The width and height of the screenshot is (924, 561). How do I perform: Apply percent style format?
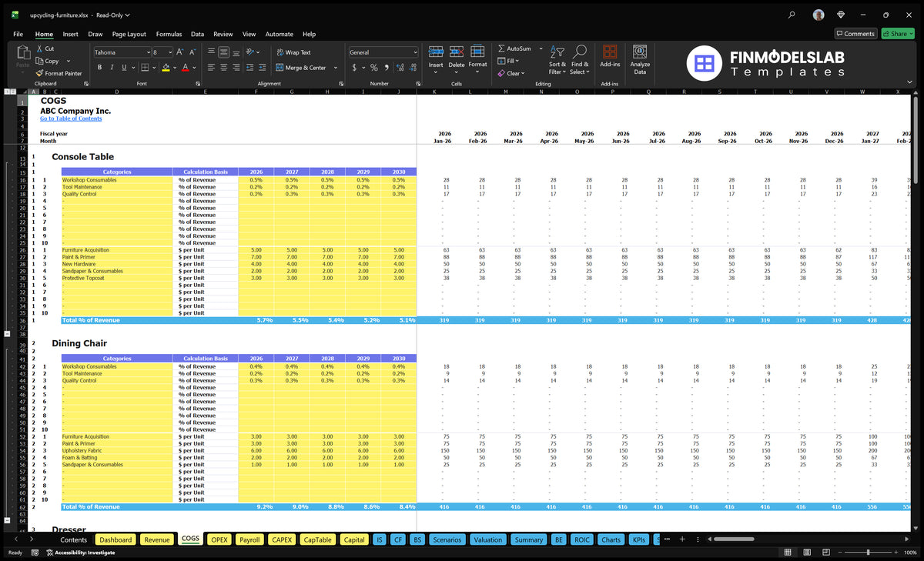pyautogui.click(x=374, y=68)
